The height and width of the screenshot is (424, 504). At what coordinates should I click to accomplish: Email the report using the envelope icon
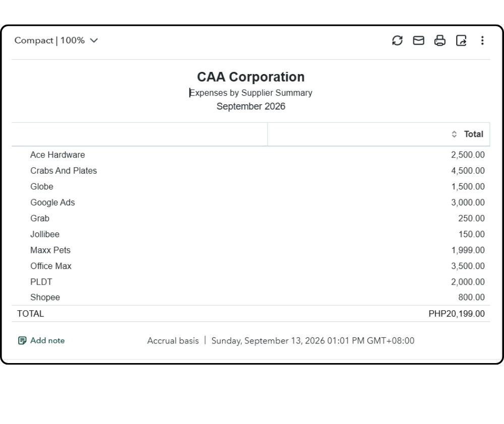tap(418, 40)
